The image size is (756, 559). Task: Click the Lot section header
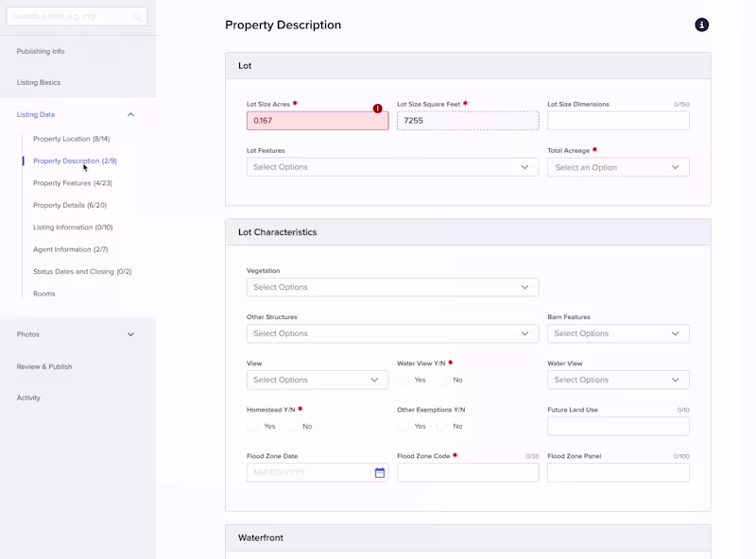click(x=468, y=66)
